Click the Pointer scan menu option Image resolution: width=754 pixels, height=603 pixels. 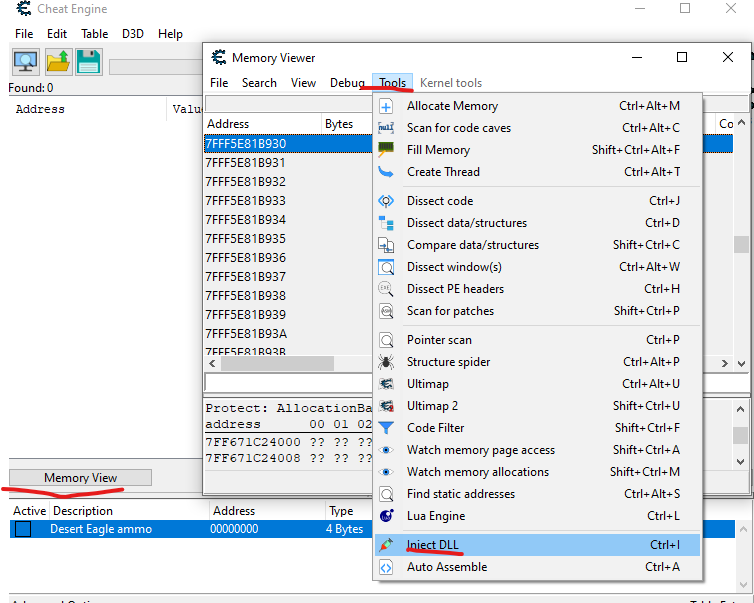pyautogui.click(x=439, y=340)
